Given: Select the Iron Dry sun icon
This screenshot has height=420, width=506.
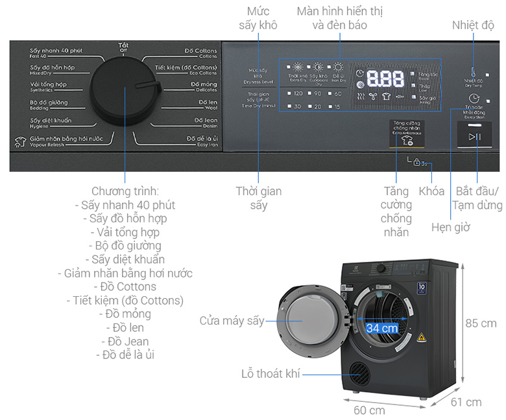Looking at the screenshot, I should (338, 67).
